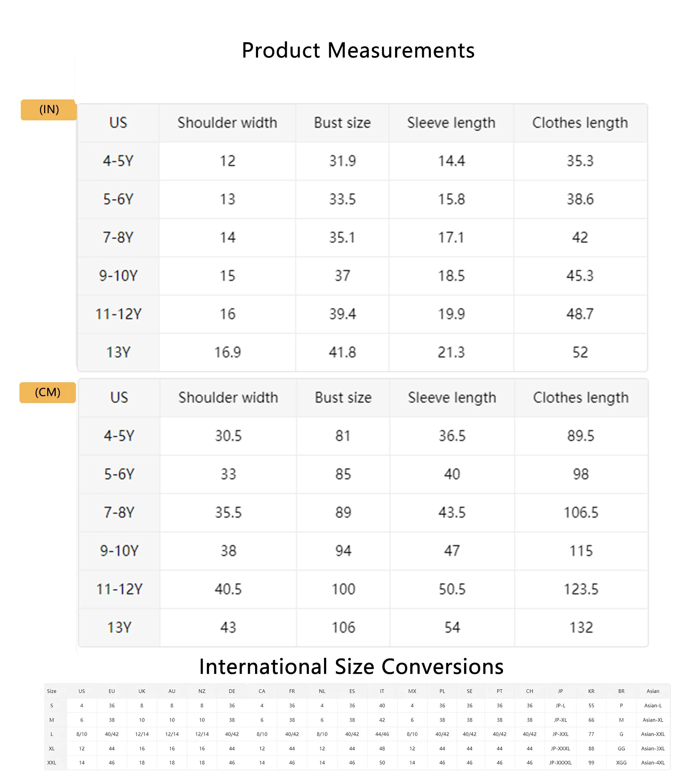Image resolution: width=700 pixels, height=774 pixels.
Task: Click the (CM) orange label
Action: 48,392
